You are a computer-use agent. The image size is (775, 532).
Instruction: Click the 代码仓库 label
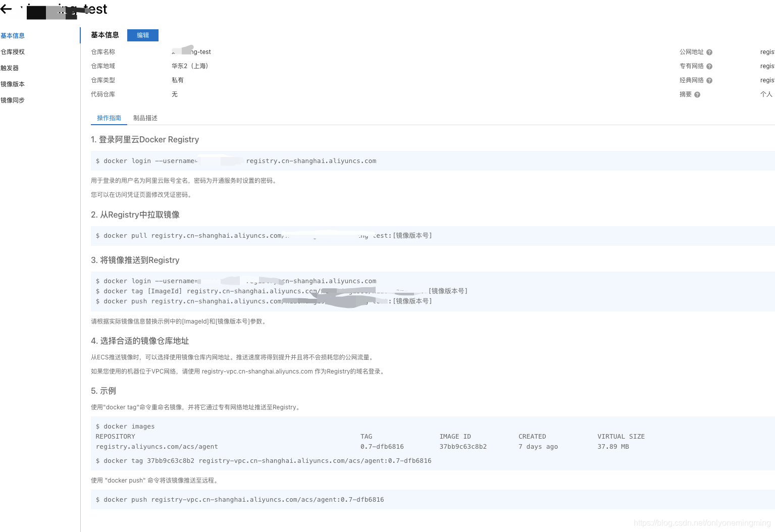[103, 94]
